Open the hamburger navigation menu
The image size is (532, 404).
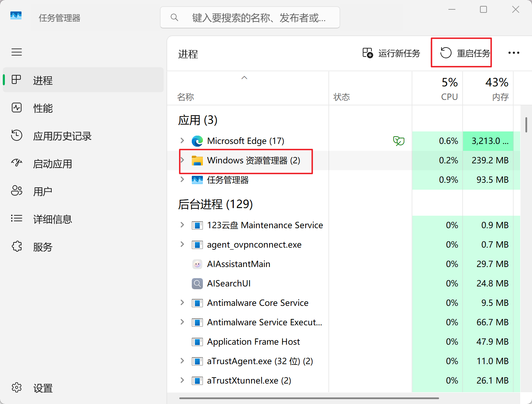click(17, 52)
